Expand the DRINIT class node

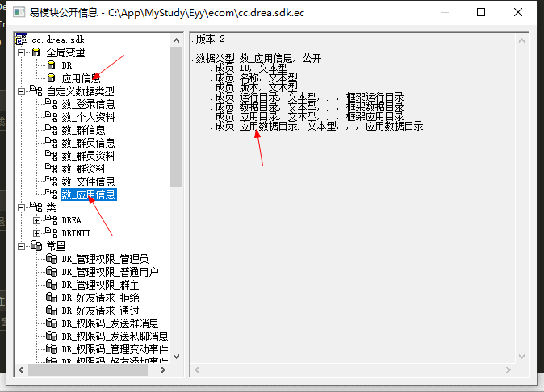click(x=36, y=233)
